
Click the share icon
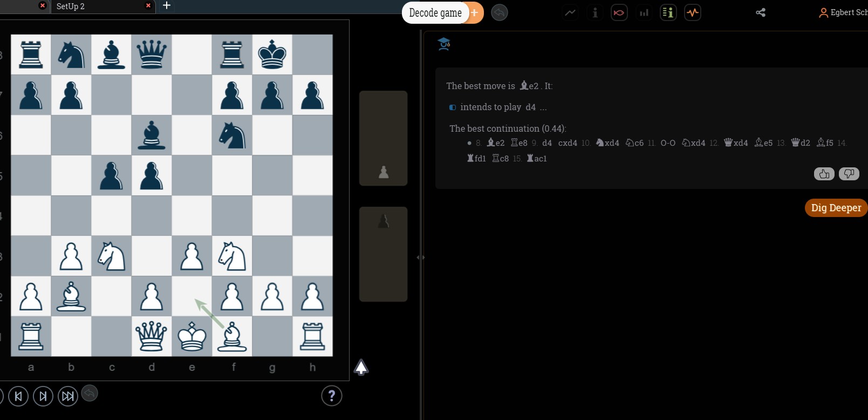[x=761, y=12]
